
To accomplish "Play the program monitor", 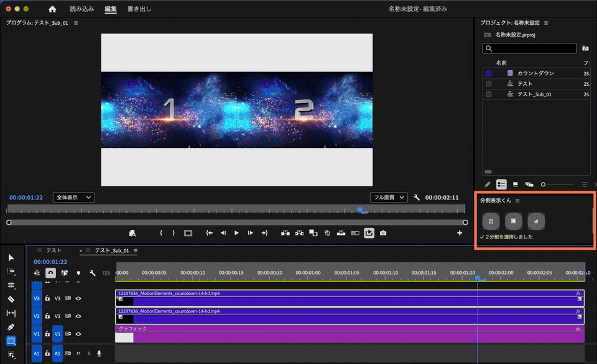I will (x=236, y=233).
